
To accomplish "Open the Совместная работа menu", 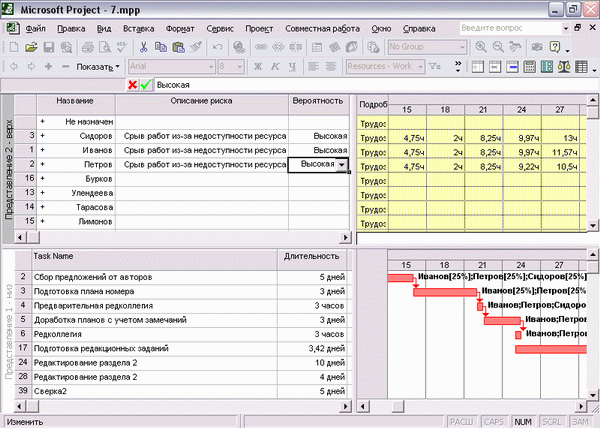I will tap(322, 29).
